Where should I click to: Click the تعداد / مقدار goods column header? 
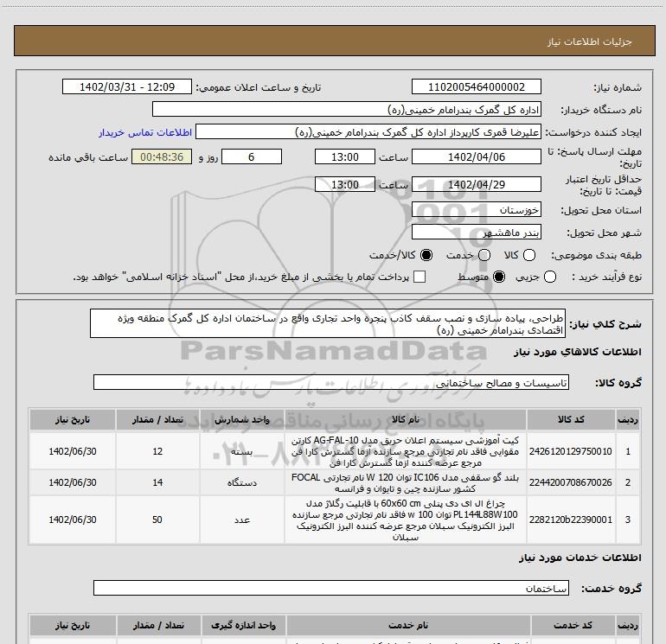pos(157,419)
